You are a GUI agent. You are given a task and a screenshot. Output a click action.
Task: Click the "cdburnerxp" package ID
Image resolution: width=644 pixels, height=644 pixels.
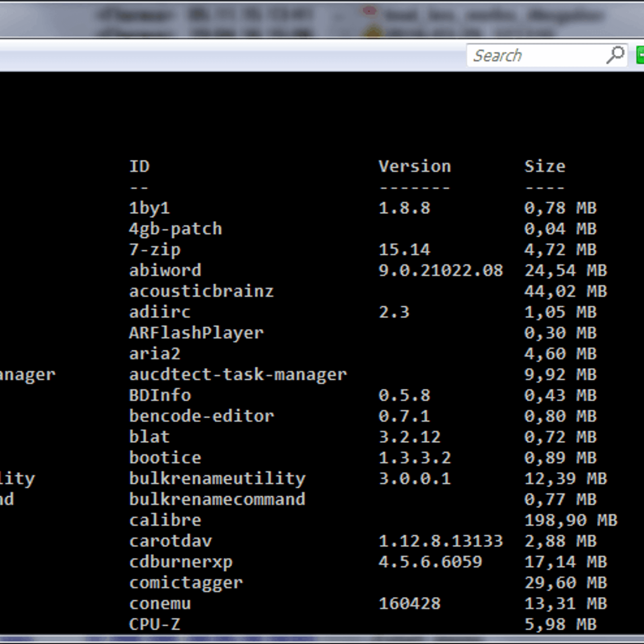(x=181, y=562)
